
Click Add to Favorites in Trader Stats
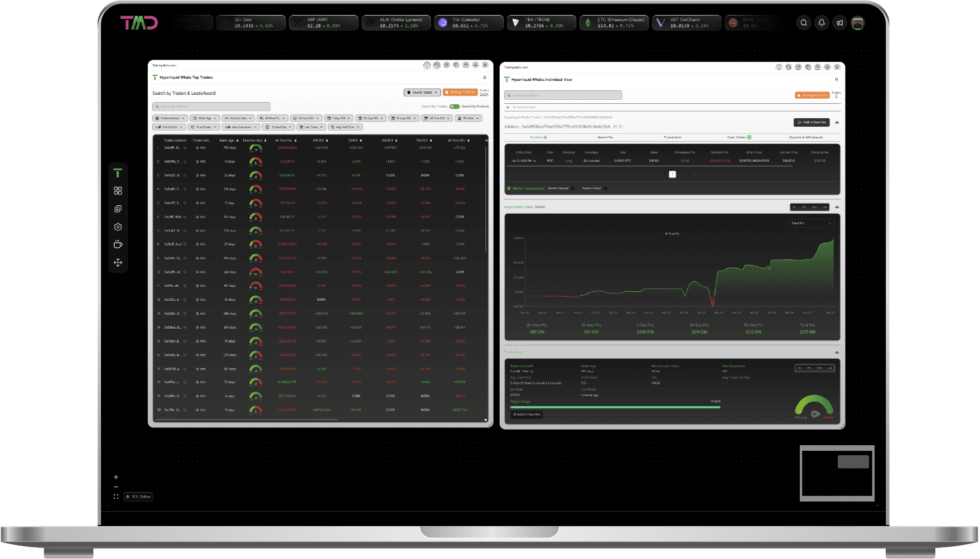pyautogui.click(x=527, y=415)
